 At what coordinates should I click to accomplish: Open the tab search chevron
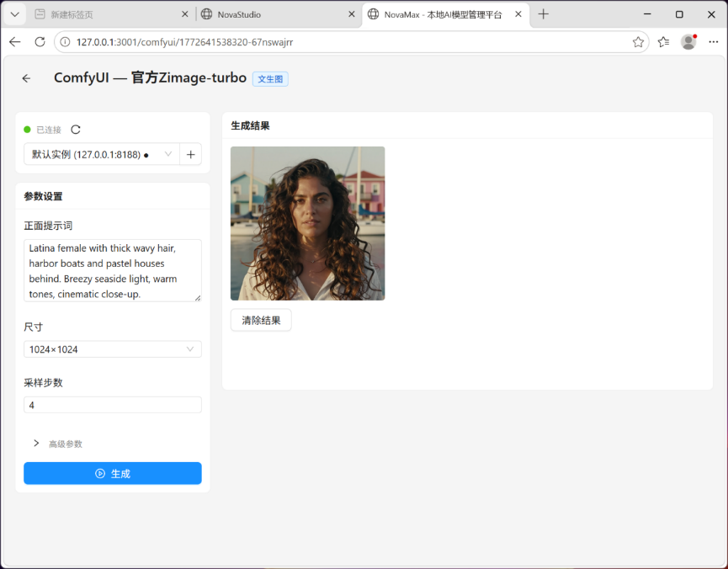tap(14, 14)
